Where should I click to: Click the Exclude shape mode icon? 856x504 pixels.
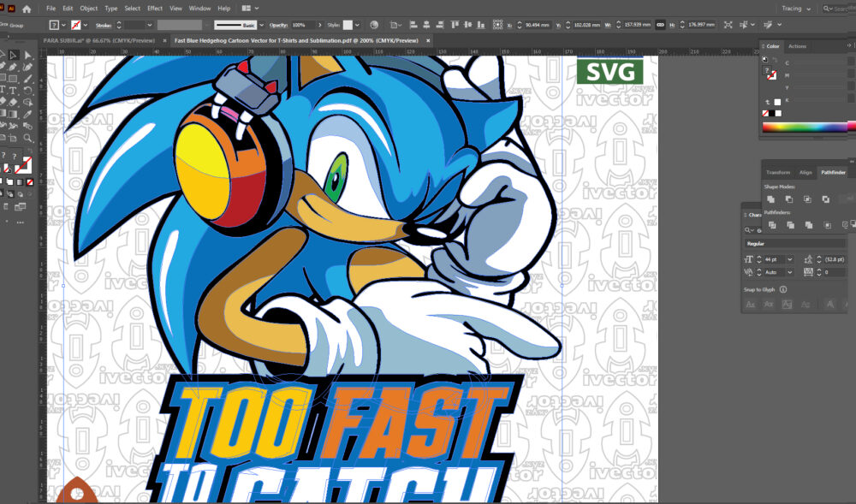point(825,199)
